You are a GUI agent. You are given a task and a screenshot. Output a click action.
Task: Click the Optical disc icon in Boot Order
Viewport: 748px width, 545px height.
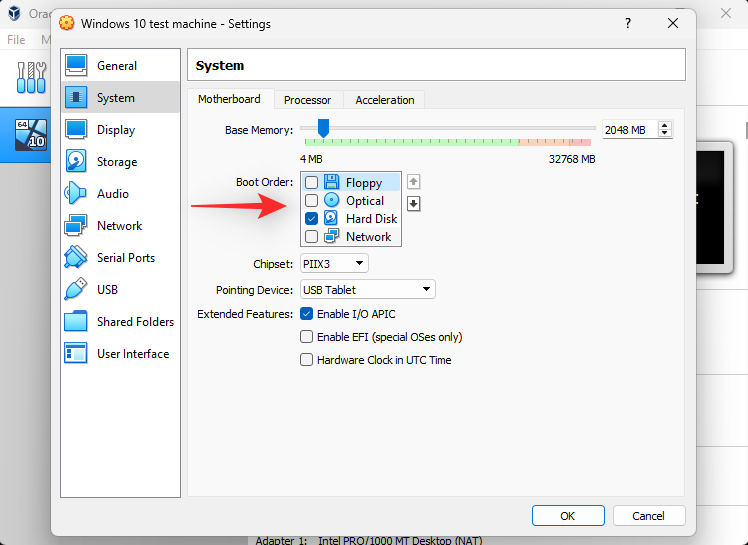tap(332, 200)
